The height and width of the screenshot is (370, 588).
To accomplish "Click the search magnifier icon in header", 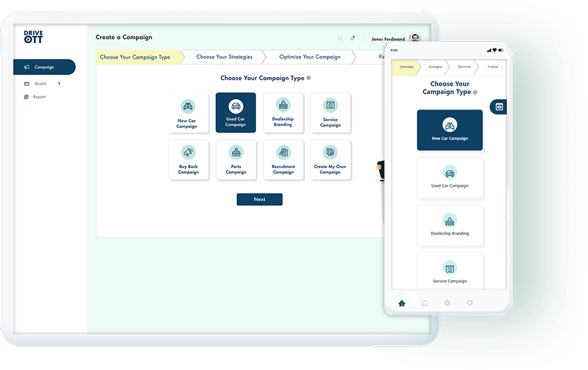I will 340,39.
